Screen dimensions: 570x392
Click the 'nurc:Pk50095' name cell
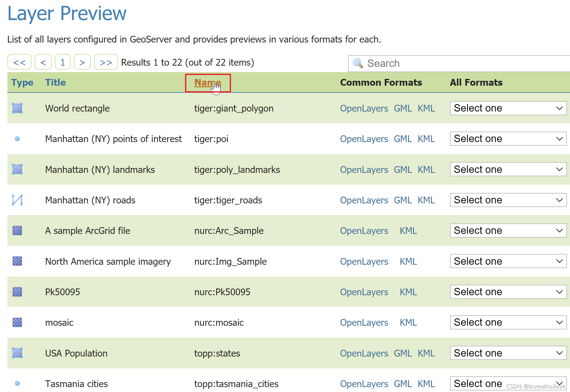click(x=222, y=292)
